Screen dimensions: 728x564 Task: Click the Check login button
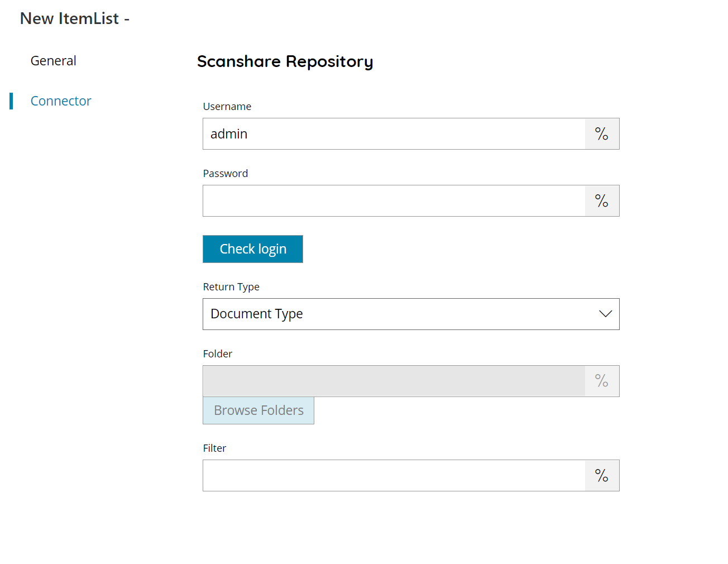coord(253,249)
